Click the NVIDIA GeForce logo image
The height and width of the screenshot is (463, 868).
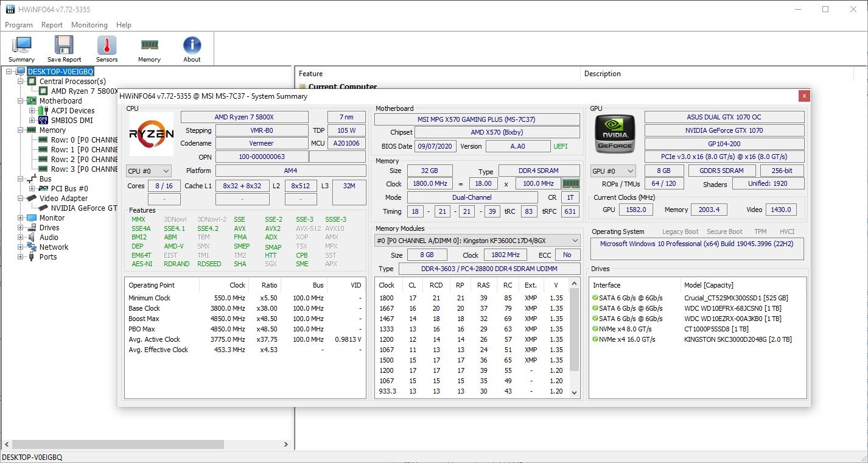[x=615, y=133]
